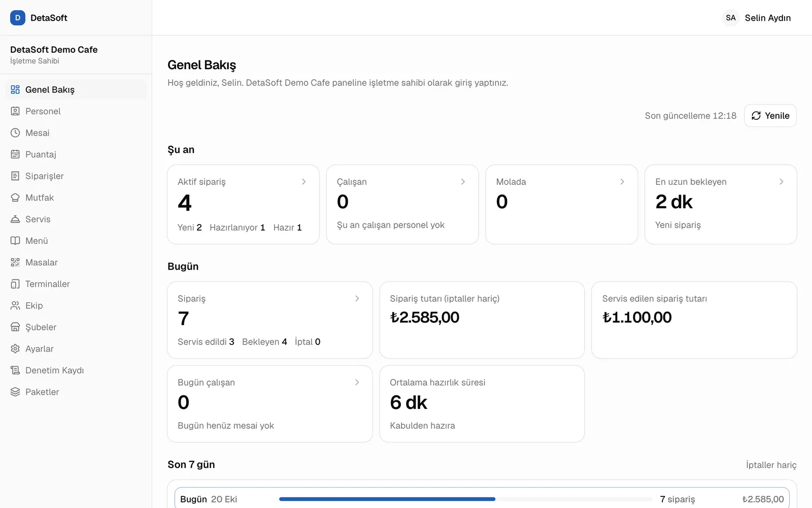Click the Genel Bakış dashboard icon

tap(15, 89)
